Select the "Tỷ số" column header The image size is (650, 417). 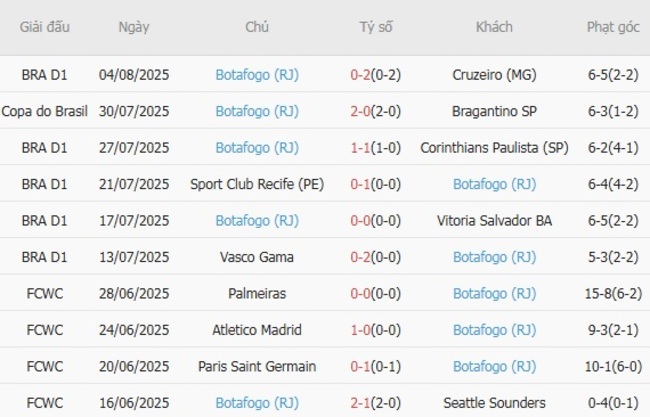[x=376, y=27]
